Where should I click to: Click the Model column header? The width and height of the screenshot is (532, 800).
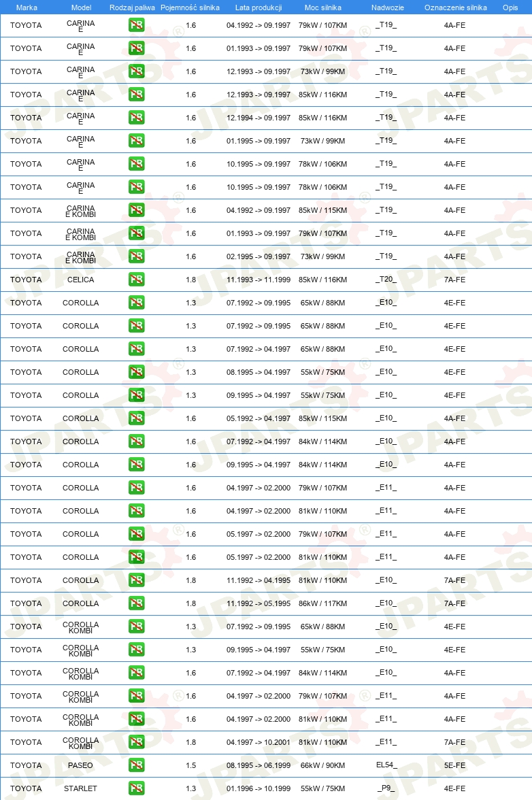coord(81,7)
